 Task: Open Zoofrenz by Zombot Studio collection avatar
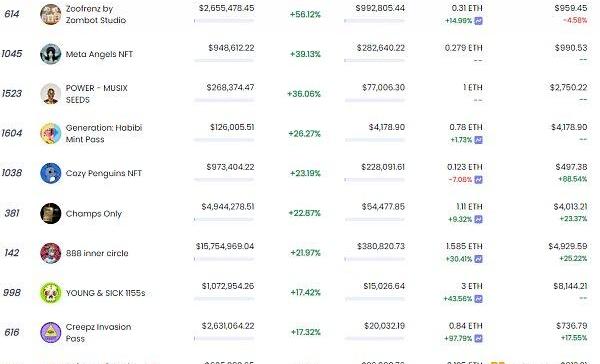coord(51,14)
